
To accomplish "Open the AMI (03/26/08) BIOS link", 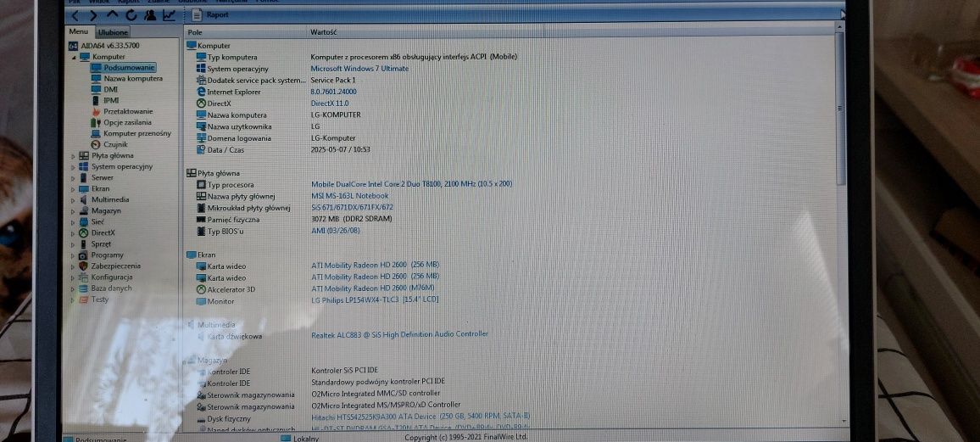I will click(336, 231).
